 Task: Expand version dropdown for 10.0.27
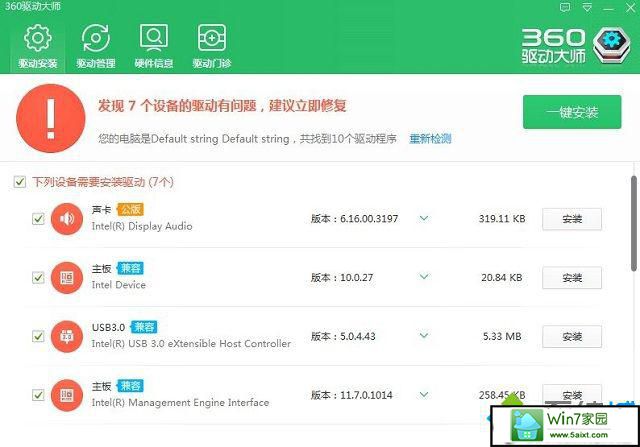pos(424,277)
